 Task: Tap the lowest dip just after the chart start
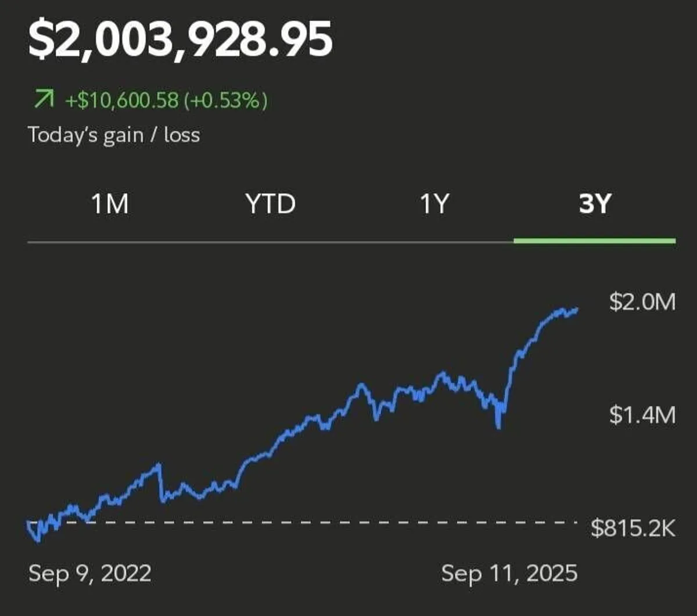pyautogui.click(x=38, y=541)
